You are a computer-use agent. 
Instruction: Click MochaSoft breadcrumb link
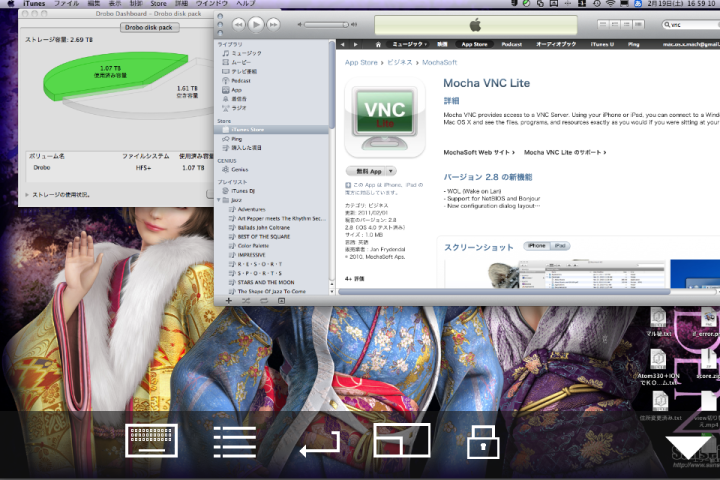coord(439,62)
